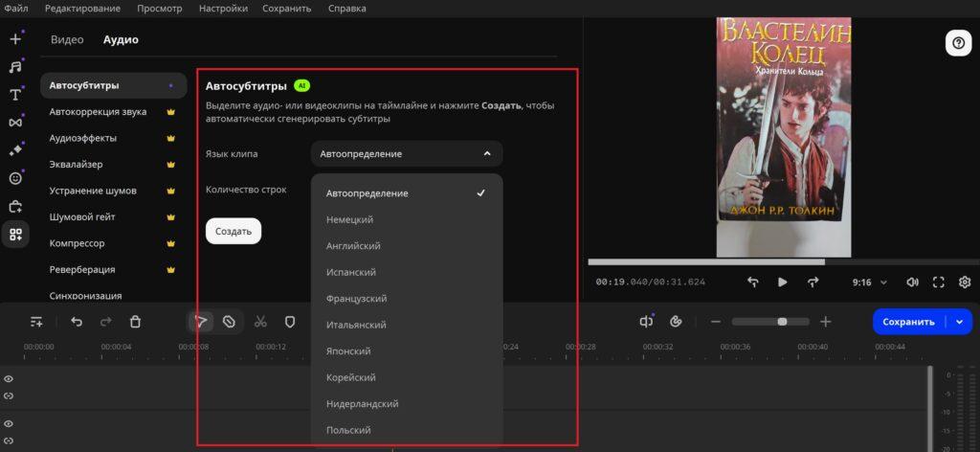The width and height of the screenshot is (980, 452).
Task: Select Устранение шумов in tool list
Action: pos(113,190)
